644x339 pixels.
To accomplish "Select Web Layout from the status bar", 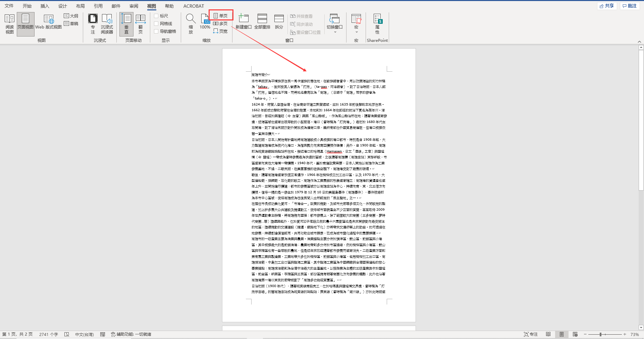I will click(575, 334).
